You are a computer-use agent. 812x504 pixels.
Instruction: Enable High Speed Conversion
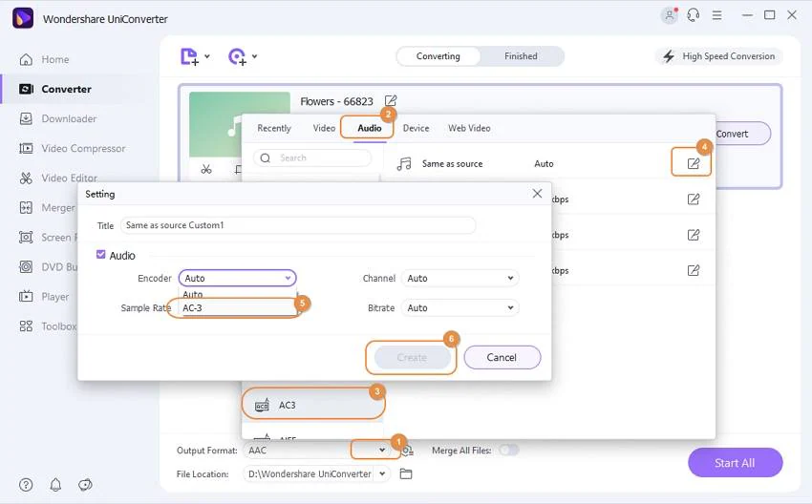point(720,56)
